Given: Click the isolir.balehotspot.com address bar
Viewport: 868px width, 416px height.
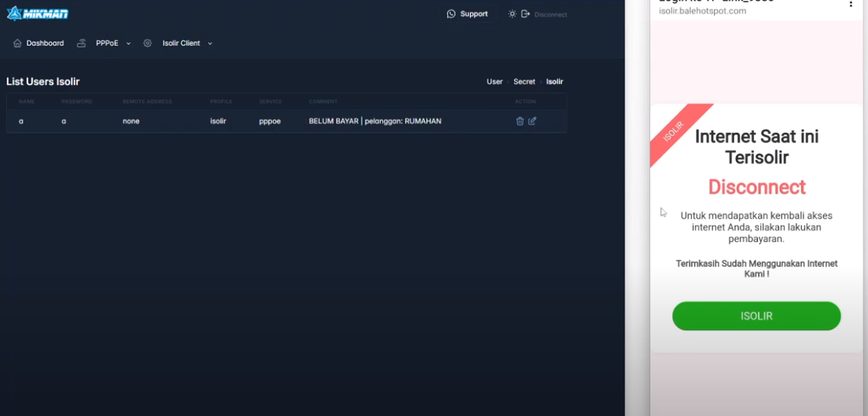Looking at the screenshot, I should pos(702,10).
